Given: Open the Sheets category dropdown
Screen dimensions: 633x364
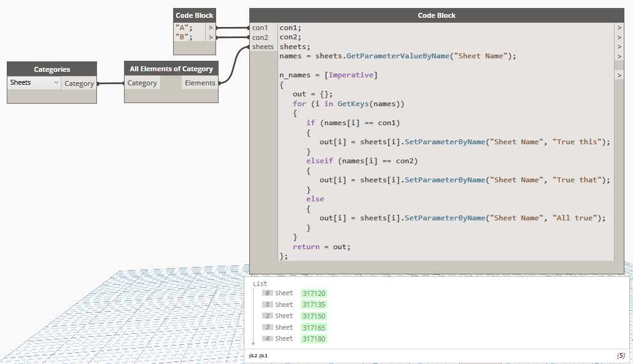Looking at the screenshot, I should click(34, 83).
